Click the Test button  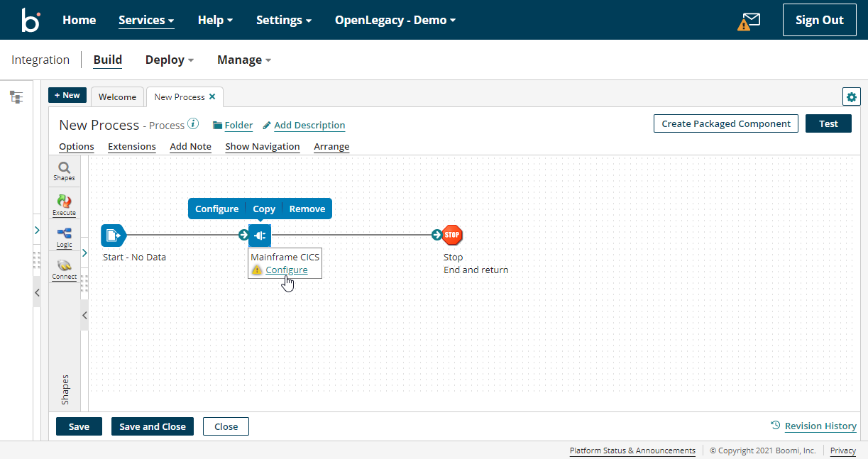(828, 123)
